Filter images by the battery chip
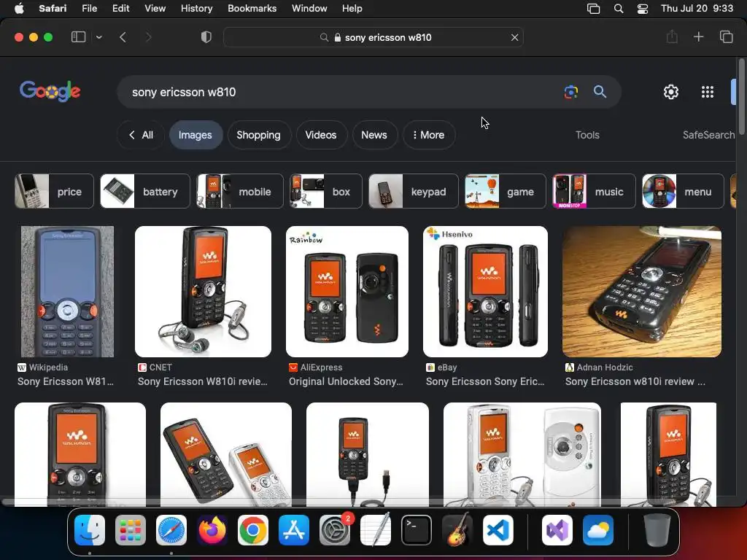 pos(145,192)
